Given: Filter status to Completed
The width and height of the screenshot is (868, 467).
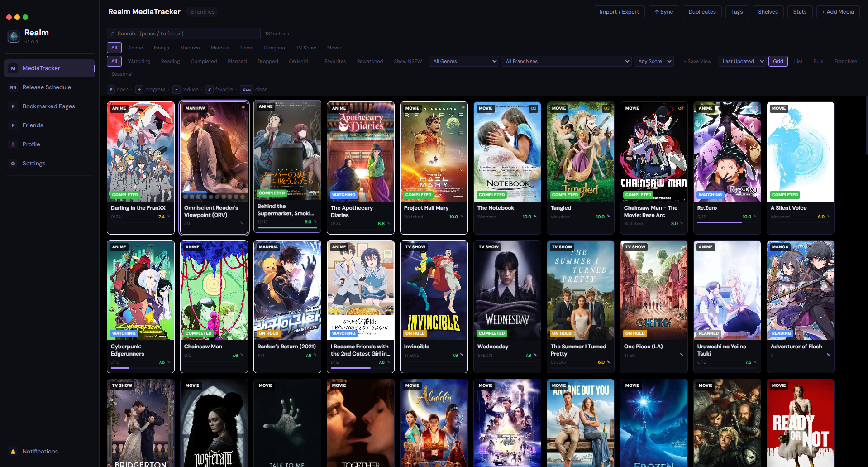Looking at the screenshot, I should click(x=204, y=61).
